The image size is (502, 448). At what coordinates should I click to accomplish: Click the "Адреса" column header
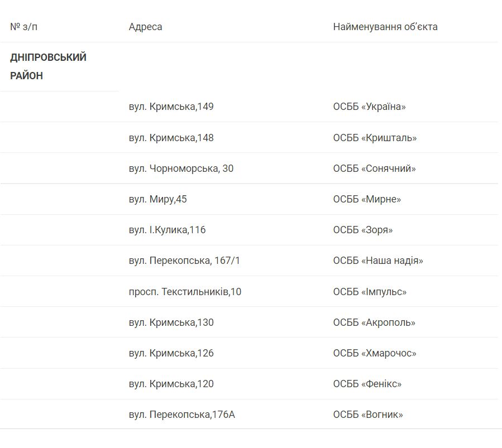(145, 27)
